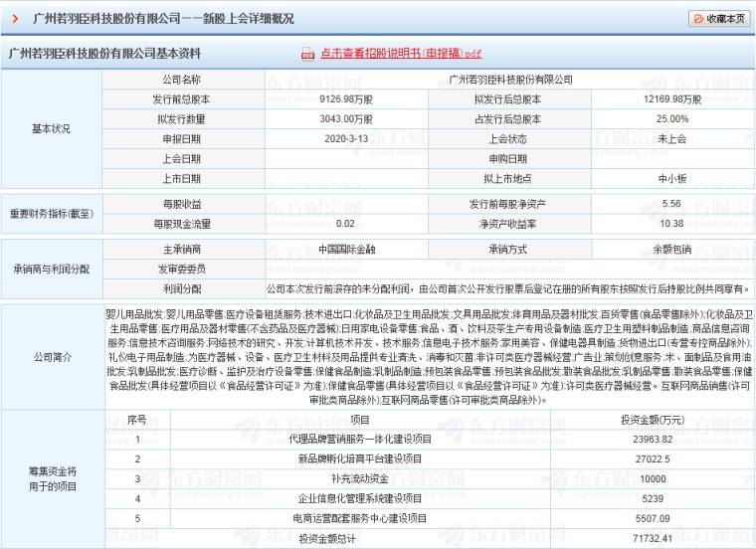Open the 点击查看招股说明书(申报稿) pdf link
This screenshot has height=549, width=756.
pos(401,54)
